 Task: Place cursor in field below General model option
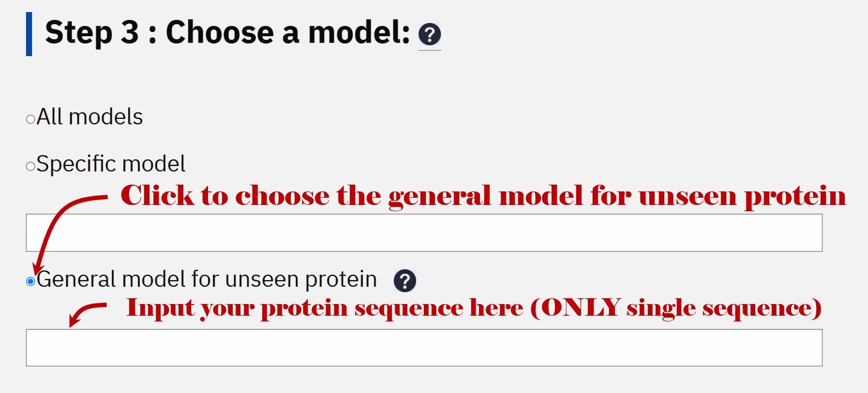(x=424, y=348)
